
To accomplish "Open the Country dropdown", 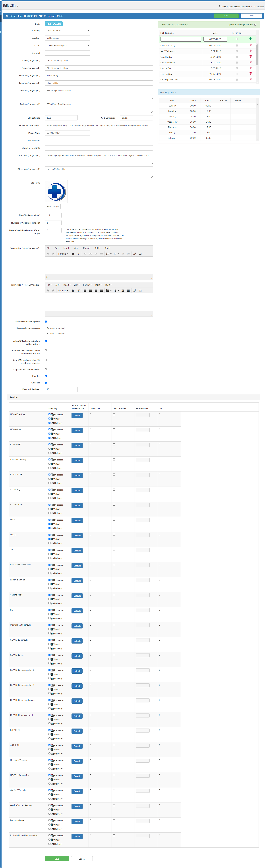I will [67, 30].
